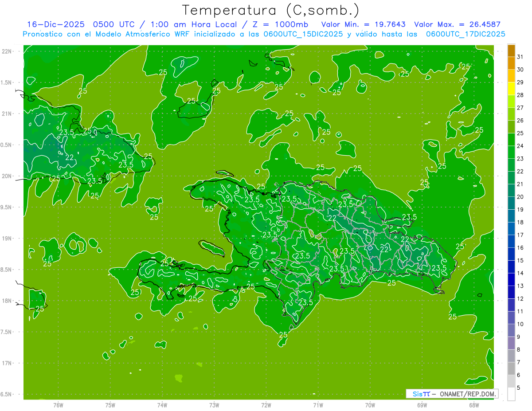Click the "Valor Min. = 19.7643" value
532x411 pixels.
(364, 24)
